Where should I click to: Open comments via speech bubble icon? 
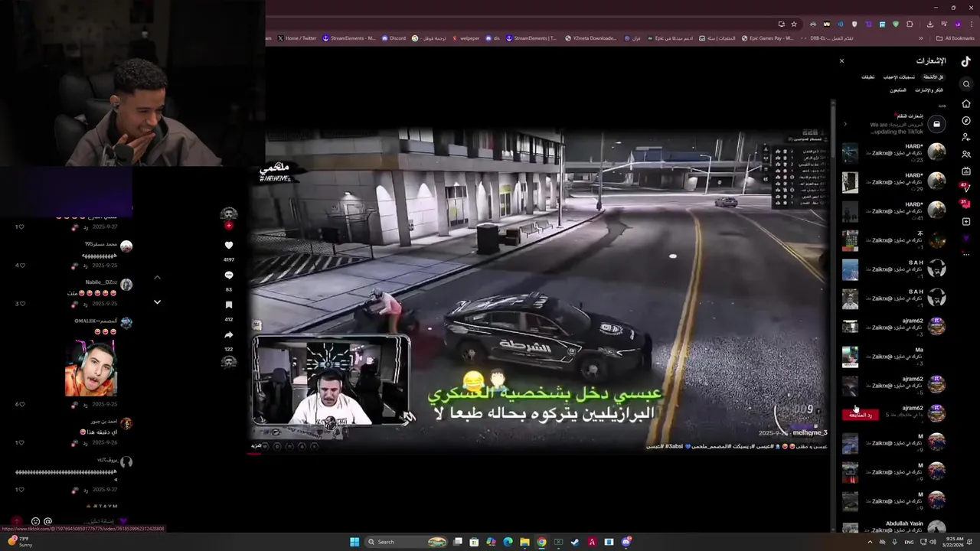point(228,275)
